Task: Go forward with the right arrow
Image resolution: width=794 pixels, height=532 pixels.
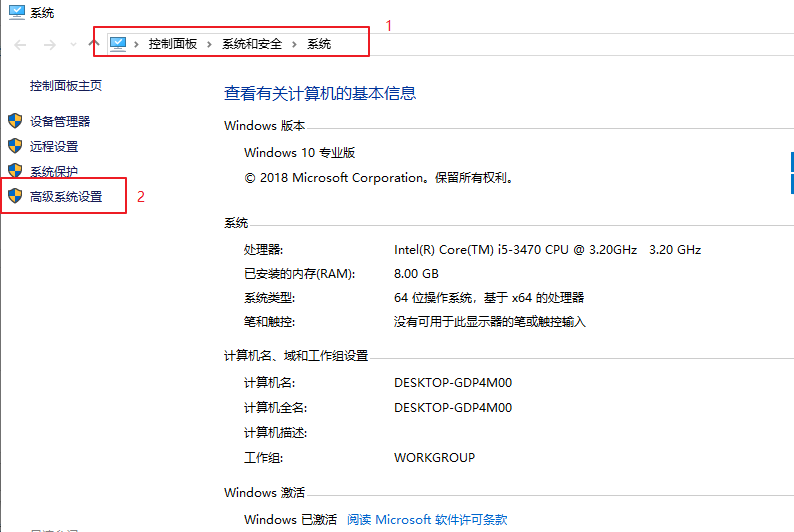Action: click(50, 45)
